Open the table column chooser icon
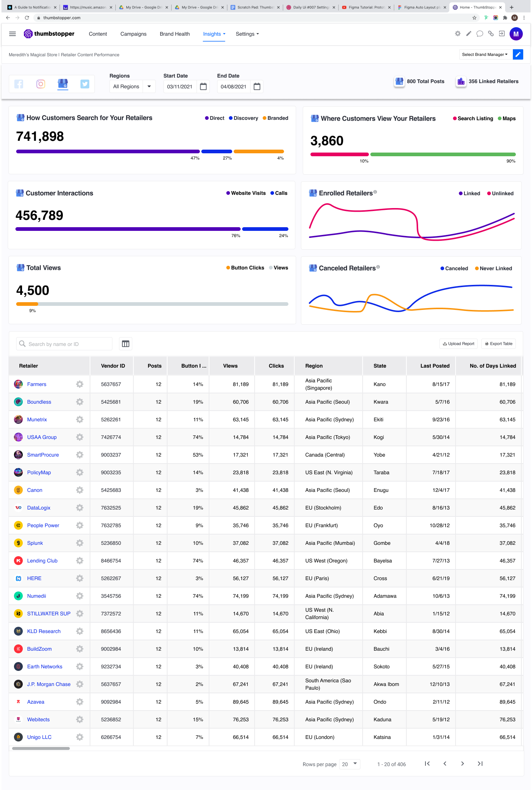Screen dimensions: 532x790 pos(126,344)
